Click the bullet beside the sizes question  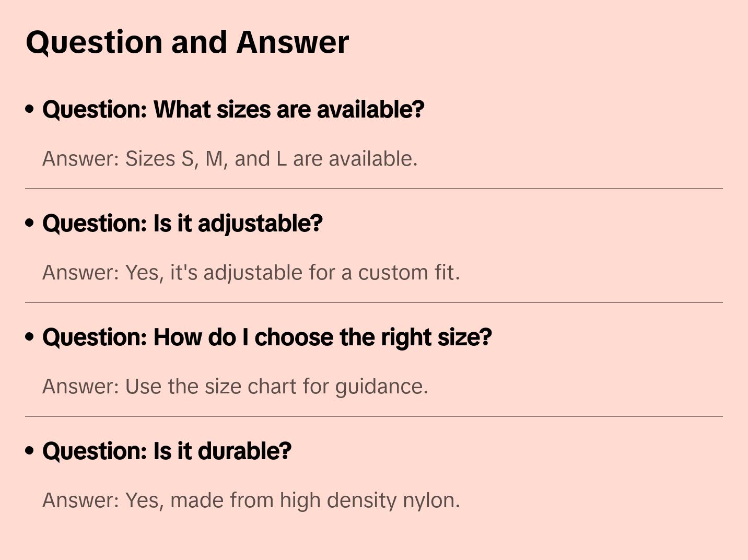tap(30, 110)
